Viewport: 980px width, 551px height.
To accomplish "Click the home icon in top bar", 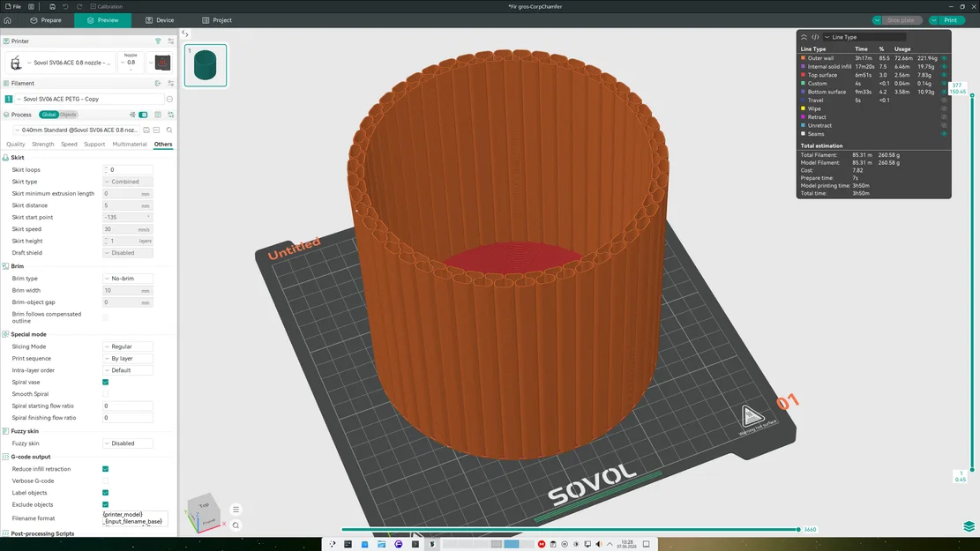I will (x=8, y=20).
